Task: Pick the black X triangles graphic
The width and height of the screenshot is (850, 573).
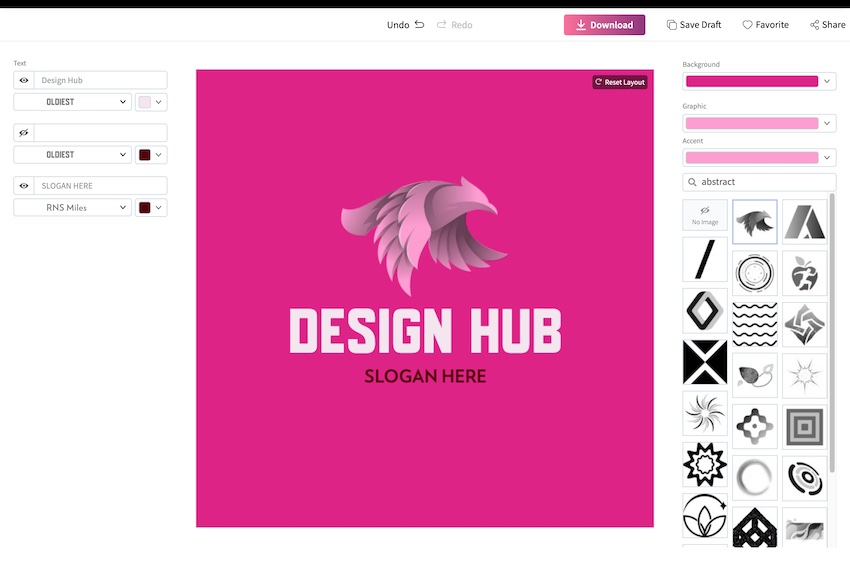Action: [705, 362]
